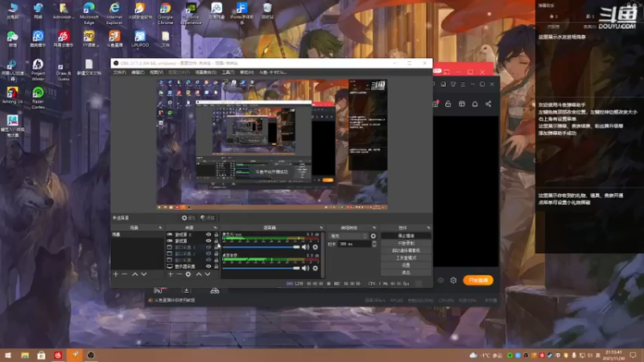This screenshot has height=362, width=644.
Task: Open transition properties gear next to 渐变
Action: click(373, 236)
